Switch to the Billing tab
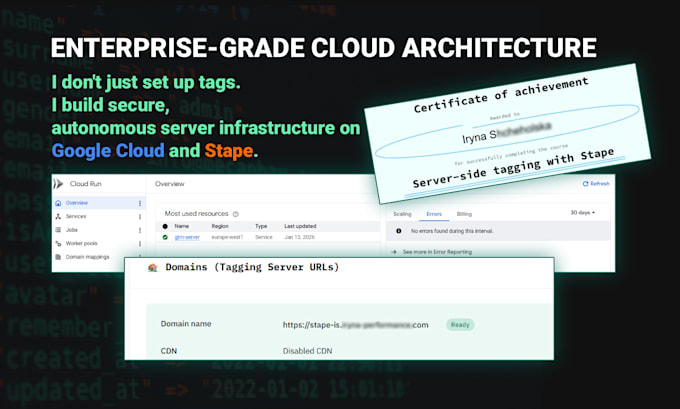680x409 pixels. tap(464, 214)
